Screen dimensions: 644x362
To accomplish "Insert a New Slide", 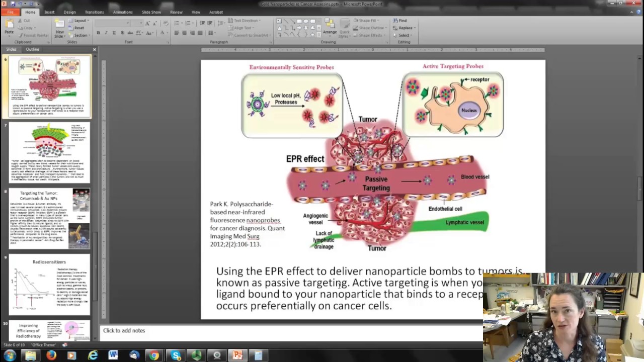I will click(x=59, y=29).
